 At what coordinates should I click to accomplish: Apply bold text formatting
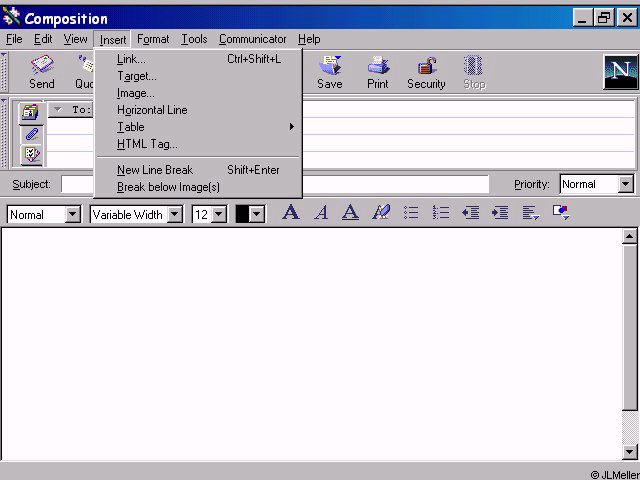291,213
